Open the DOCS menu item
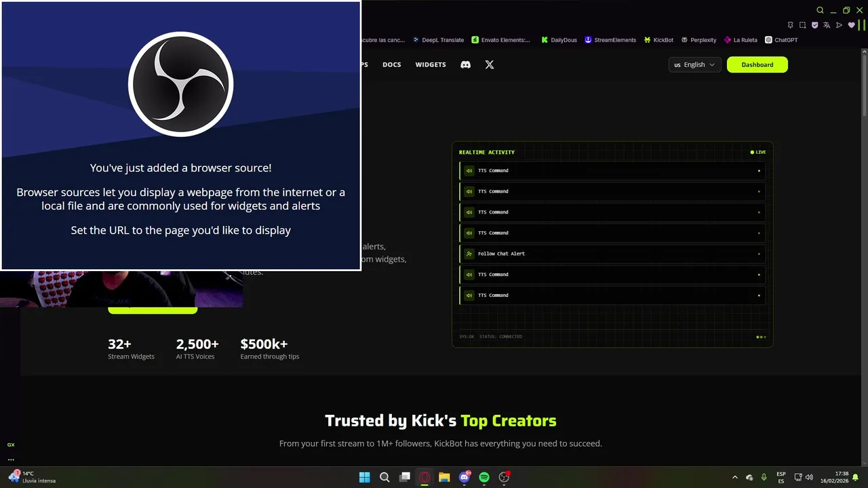The width and height of the screenshot is (868, 488). (x=392, y=64)
